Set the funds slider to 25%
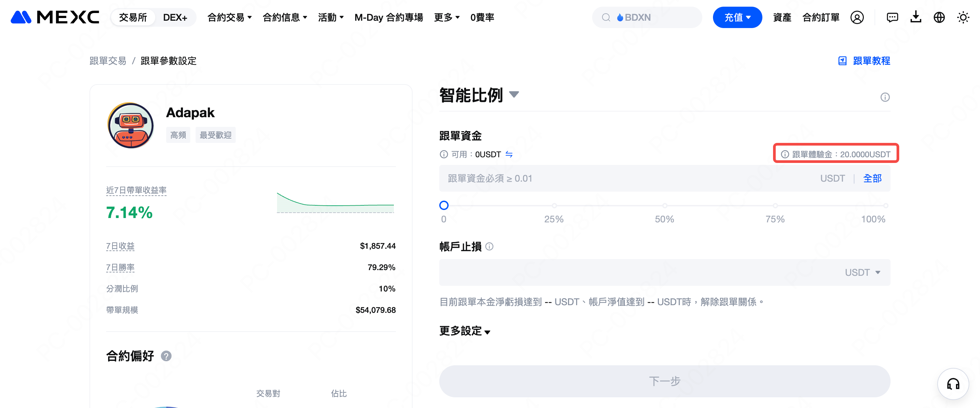 point(554,206)
